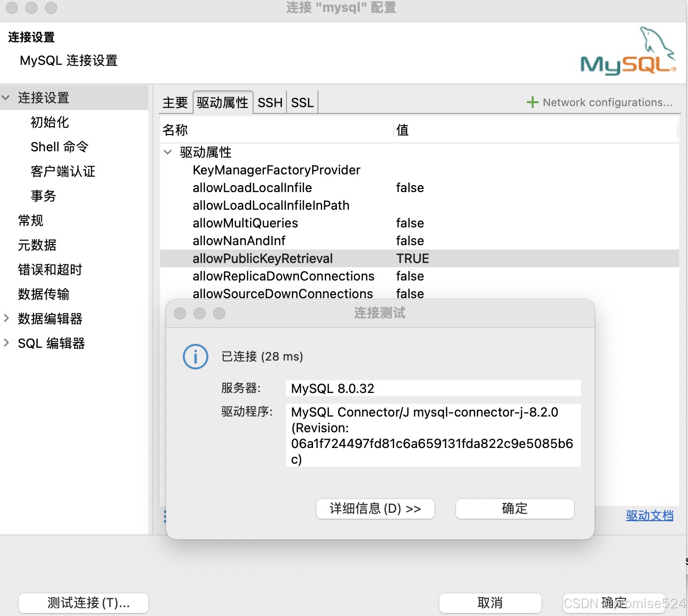Select 客户端认证 in the settings tree
688x616 pixels.
coord(63,171)
